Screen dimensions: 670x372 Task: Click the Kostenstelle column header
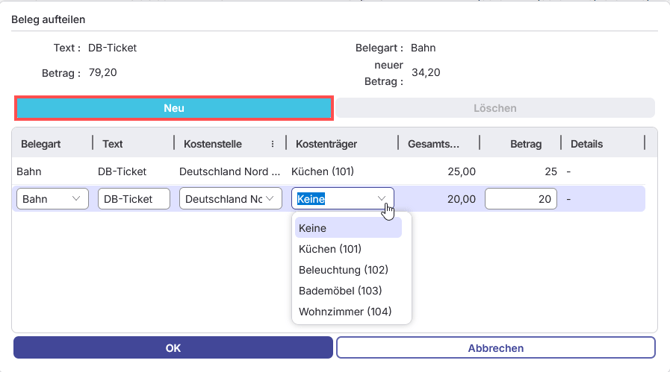click(x=213, y=144)
